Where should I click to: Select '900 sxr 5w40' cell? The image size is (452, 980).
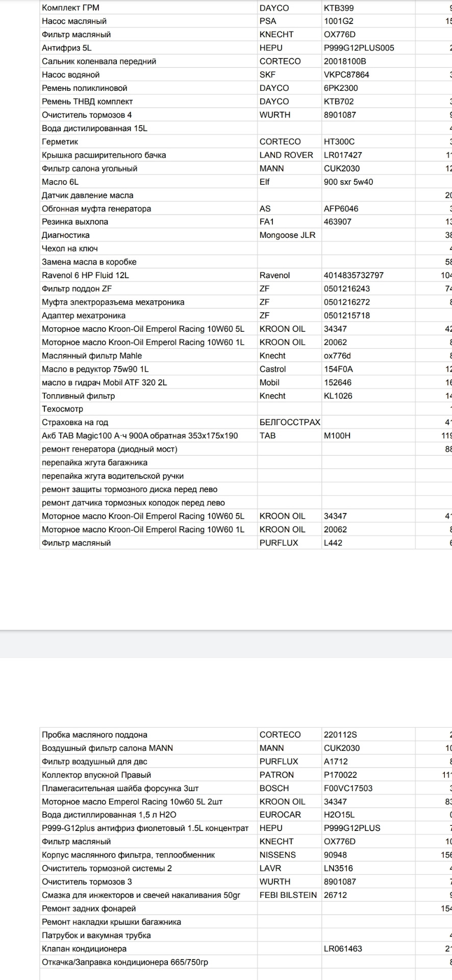click(368, 182)
